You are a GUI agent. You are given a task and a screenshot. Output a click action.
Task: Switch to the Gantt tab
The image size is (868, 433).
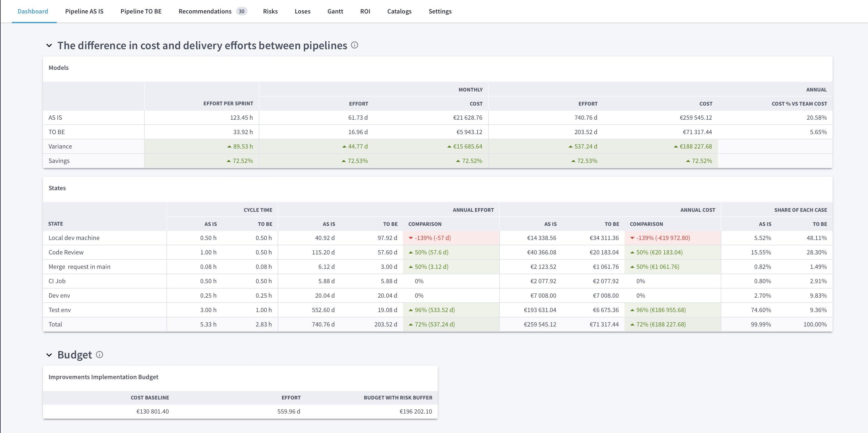click(x=335, y=11)
